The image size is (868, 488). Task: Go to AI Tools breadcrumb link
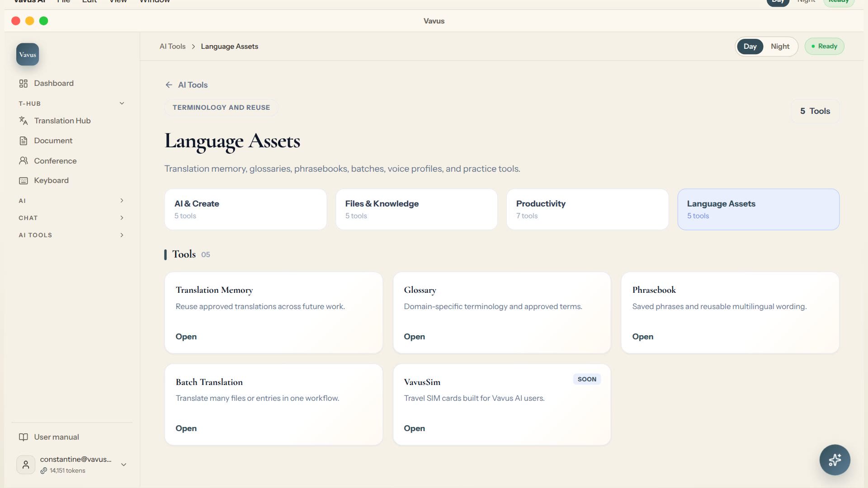coord(172,47)
